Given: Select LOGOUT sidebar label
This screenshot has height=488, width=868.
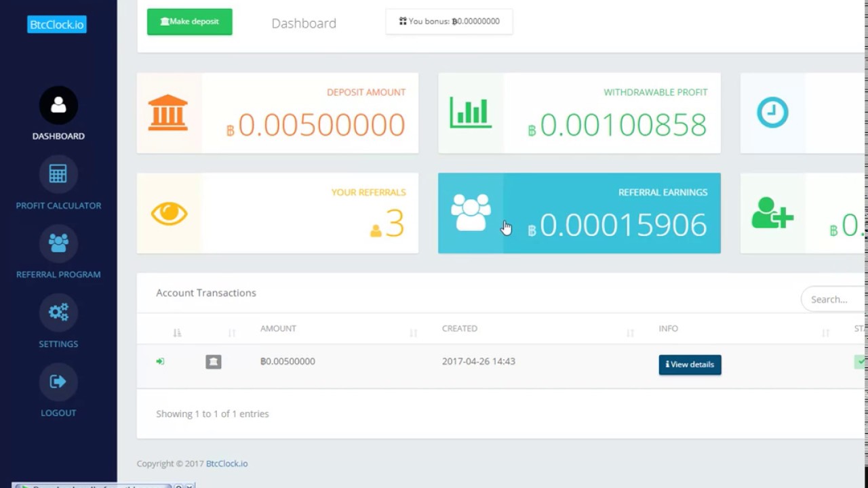Looking at the screenshot, I should click(x=58, y=413).
